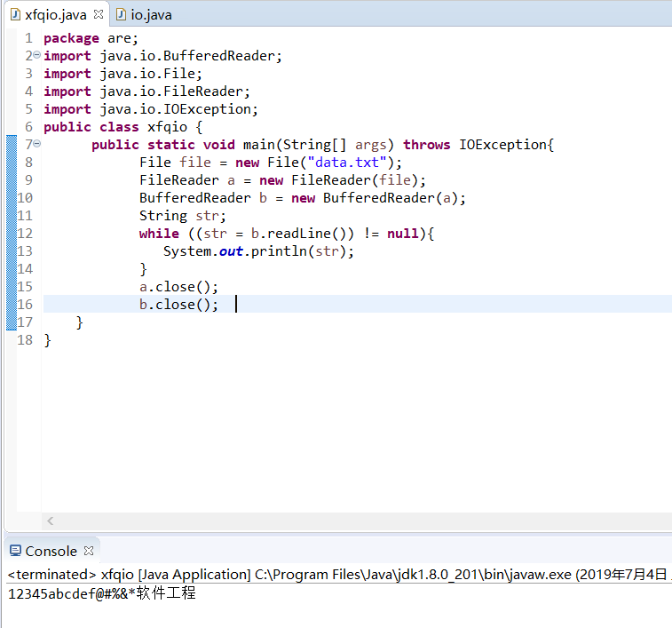Click the class name xfqio in declaration
This screenshot has height=628, width=672.
167,127
